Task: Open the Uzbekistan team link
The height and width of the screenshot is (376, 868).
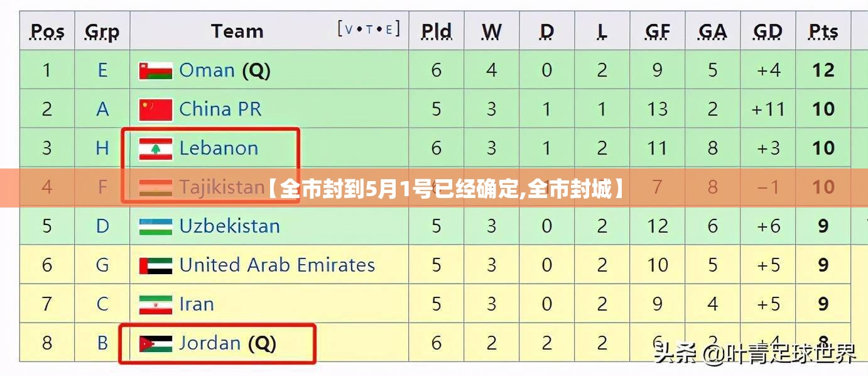Action: (230, 226)
